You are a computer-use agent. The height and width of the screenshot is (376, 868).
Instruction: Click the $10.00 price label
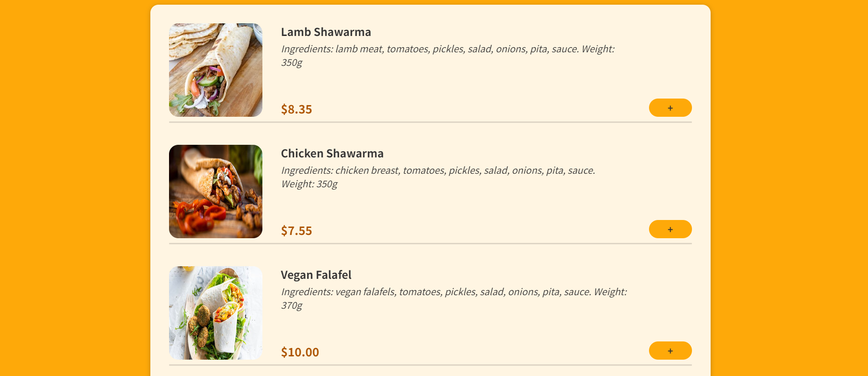pyautogui.click(x=300, y=352)
